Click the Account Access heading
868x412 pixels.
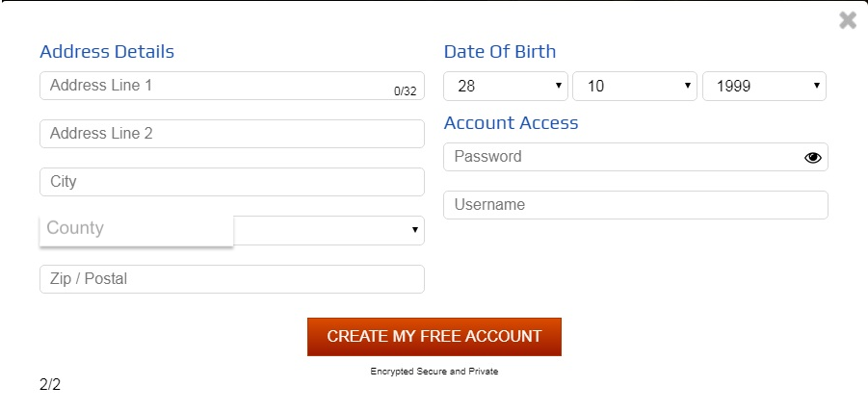click(x=511, y=123)
